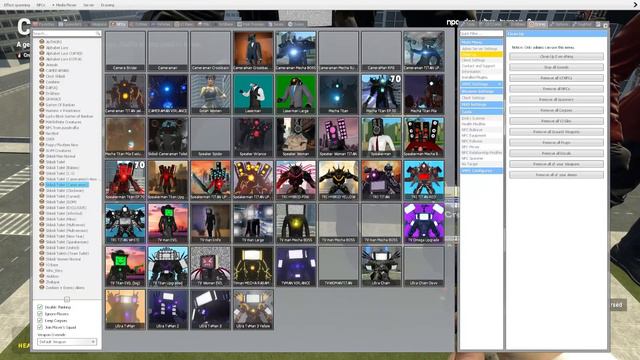Spawn the Speaker Woman NPC icon
Image resolution: width=640 pixels, height=360 pixels.
296,137
